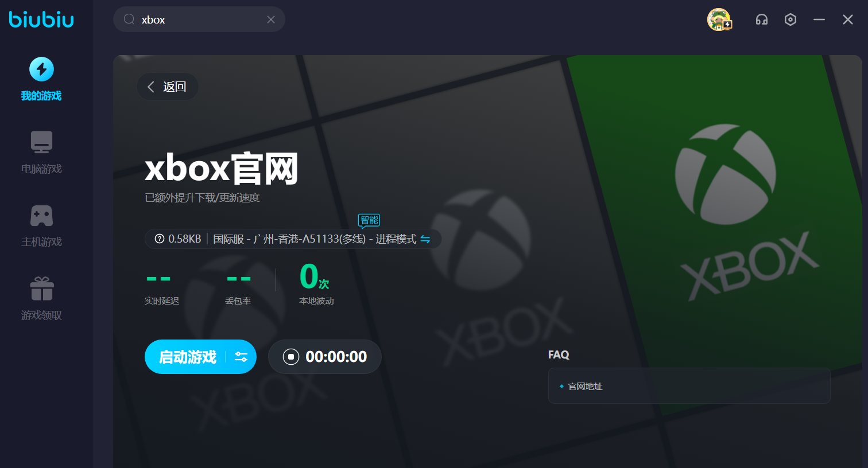Click the 已额外提升下载/更新速度 subtitle
Image resolution: width=868 pixels, height=468 pixels.
pyautogui.click(x=202, y=198)
